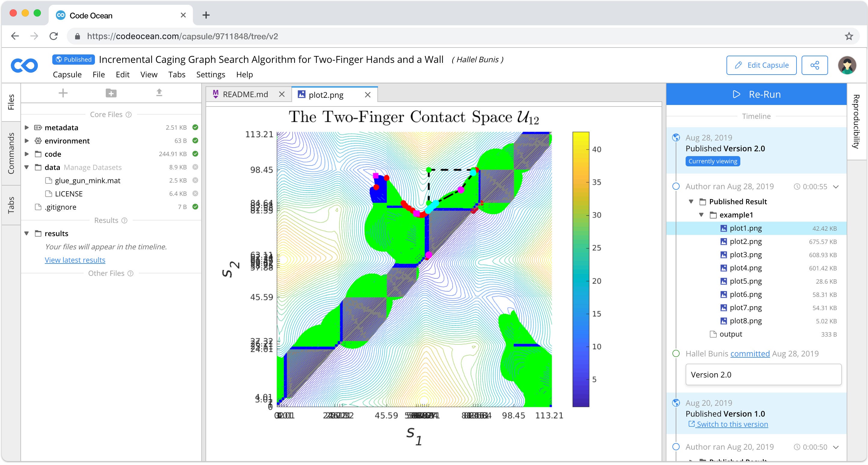Select the tag icon next to metadata

tap(38, 128)
